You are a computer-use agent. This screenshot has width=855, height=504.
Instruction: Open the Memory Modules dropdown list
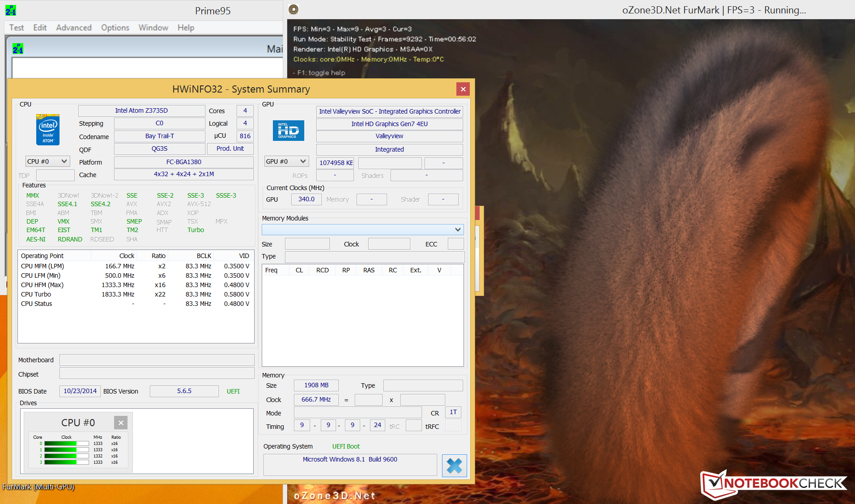point(363,230)
